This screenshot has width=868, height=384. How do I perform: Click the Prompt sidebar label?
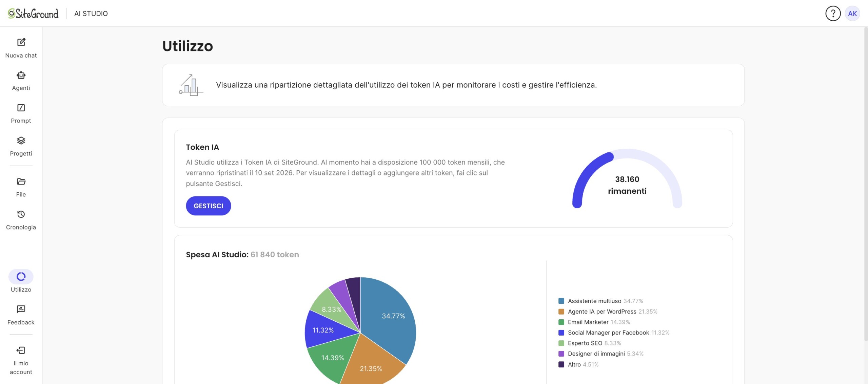click(21, 121)
